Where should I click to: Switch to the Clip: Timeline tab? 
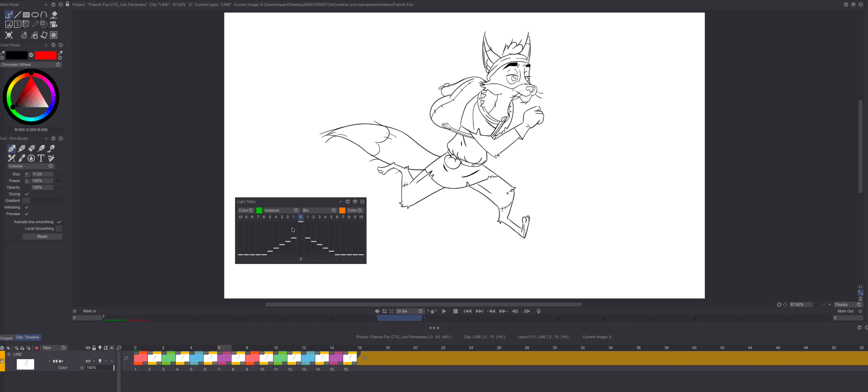pos(28,337)
